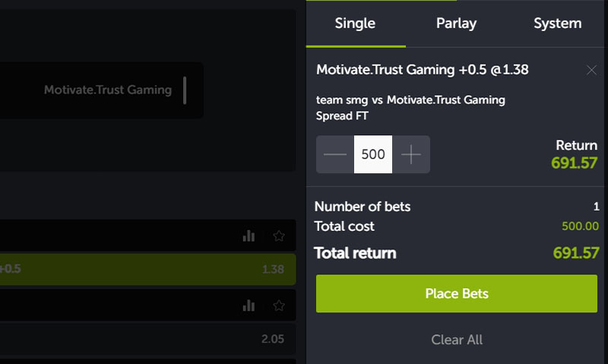Click the bet title Motivate.Trust Gaming +0.5 @1.38
Screen dimensions: 608x364
(x=423, y=70)
